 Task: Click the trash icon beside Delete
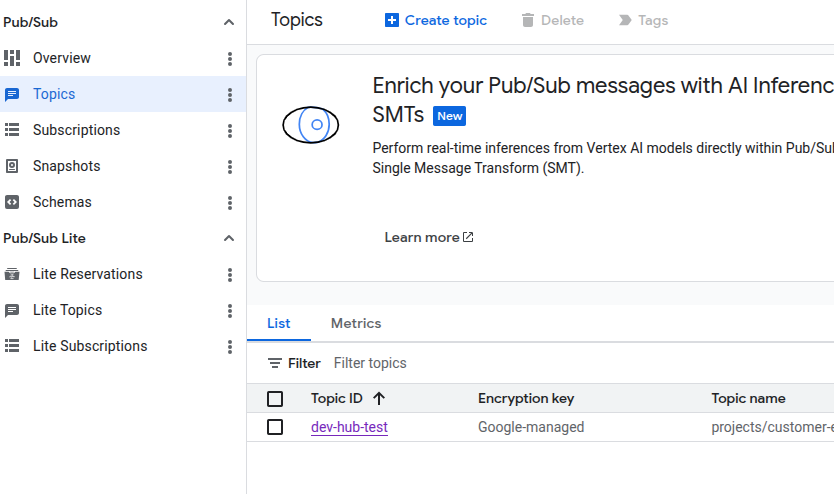[x=528, y=20]
